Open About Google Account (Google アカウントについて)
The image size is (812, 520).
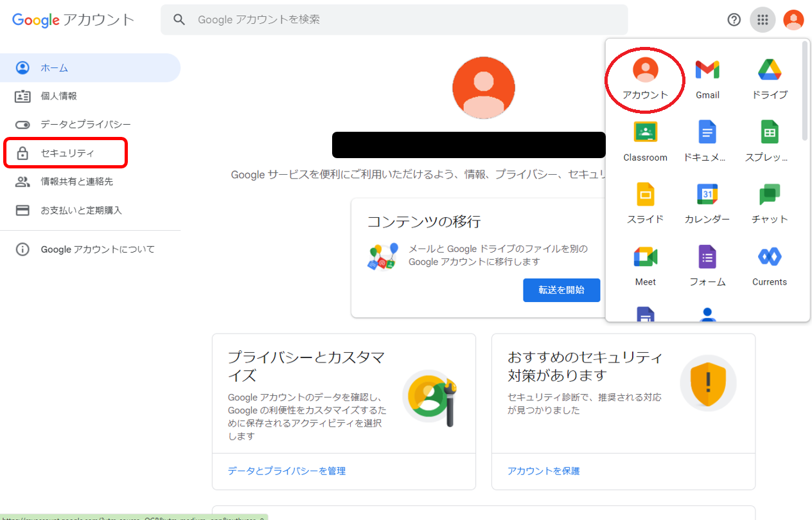90,249
